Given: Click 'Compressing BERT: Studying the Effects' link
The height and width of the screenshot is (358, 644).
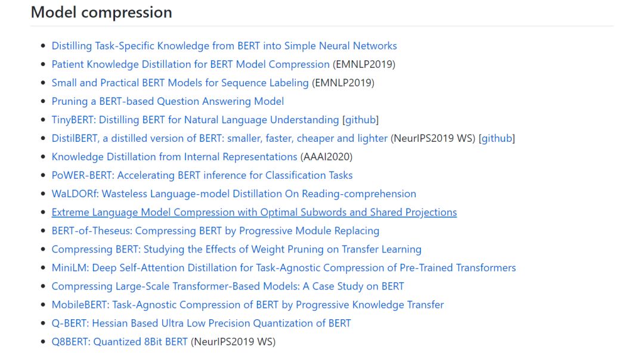Looking at the screenshot, I should [236, 249].
